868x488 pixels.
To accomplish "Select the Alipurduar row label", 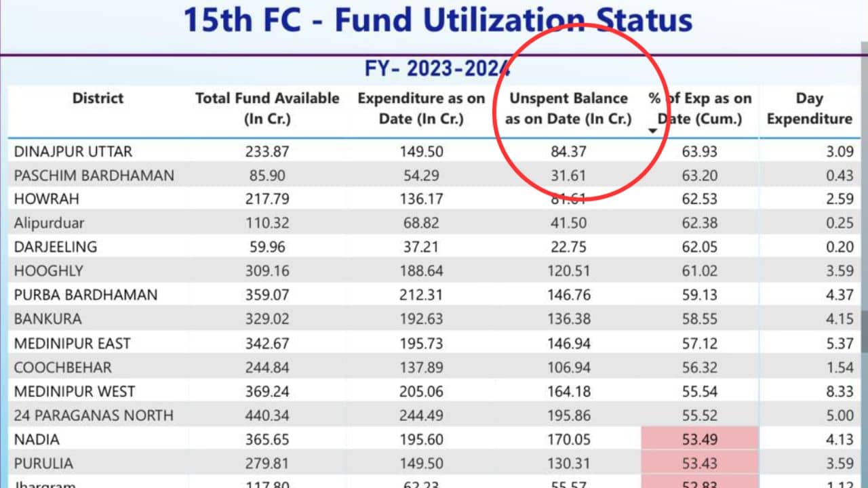I will [49, 223].
